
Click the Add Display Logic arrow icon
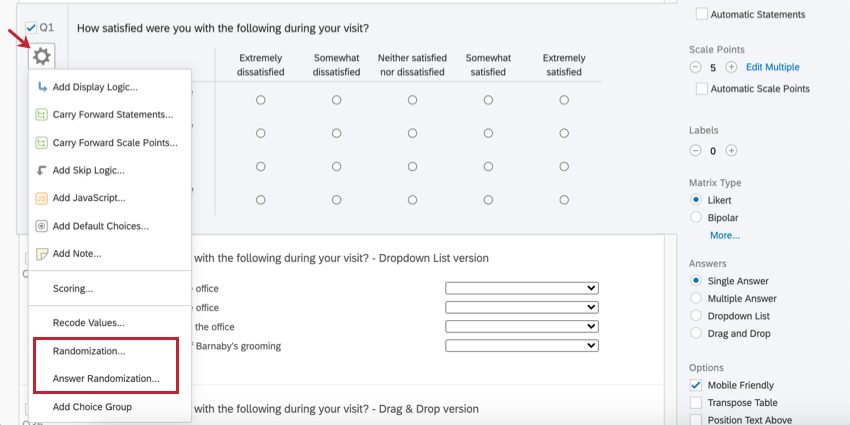click(x=42, y=87)
